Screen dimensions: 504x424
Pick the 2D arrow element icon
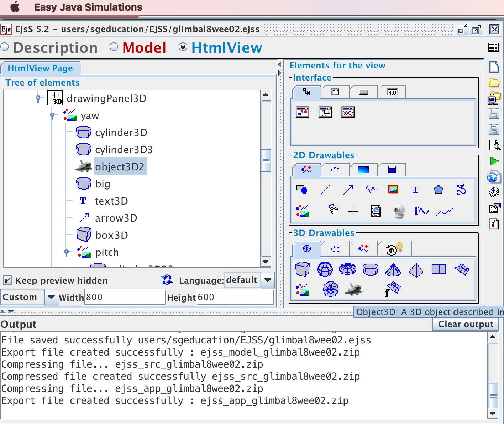(x=348, y=190)
